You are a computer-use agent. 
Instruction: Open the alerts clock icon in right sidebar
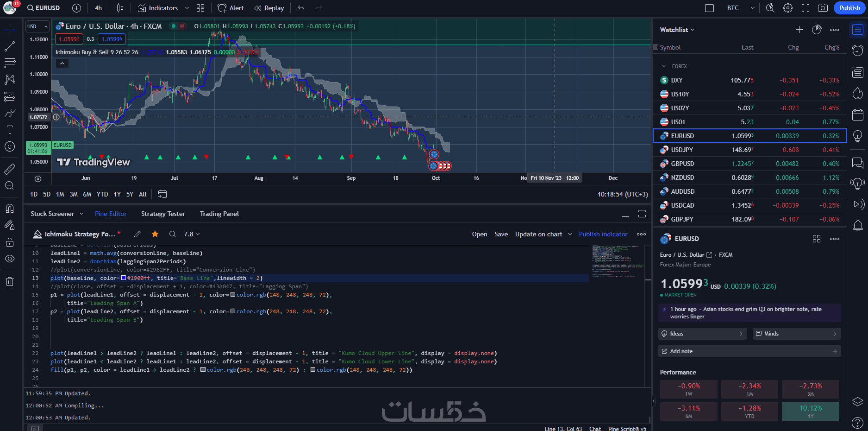pos(858,50)
